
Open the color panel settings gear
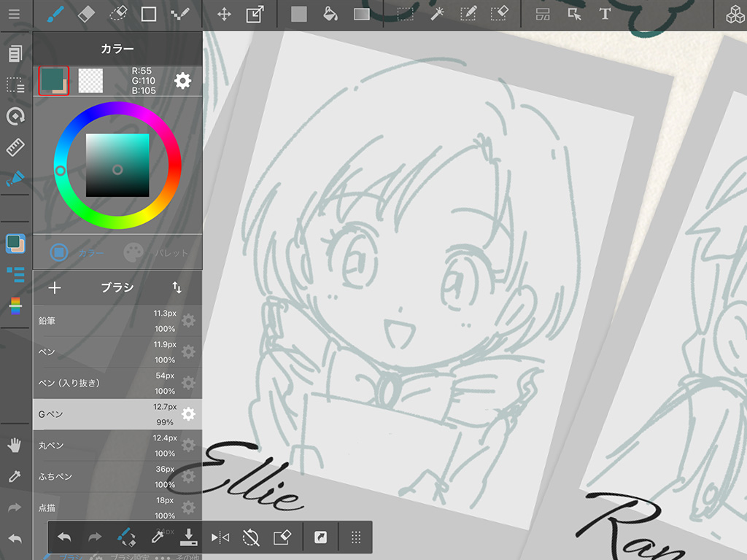point(182,81)
